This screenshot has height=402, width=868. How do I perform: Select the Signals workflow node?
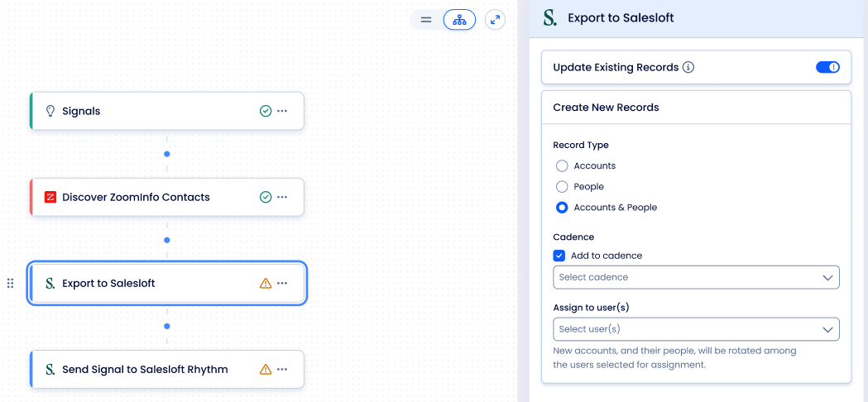click(x=166, y=111)
